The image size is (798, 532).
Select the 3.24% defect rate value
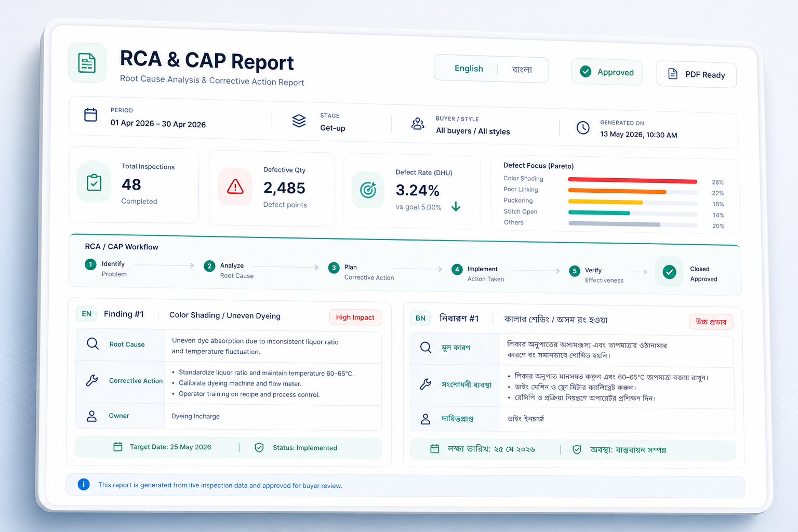click(x=418, y=190)
